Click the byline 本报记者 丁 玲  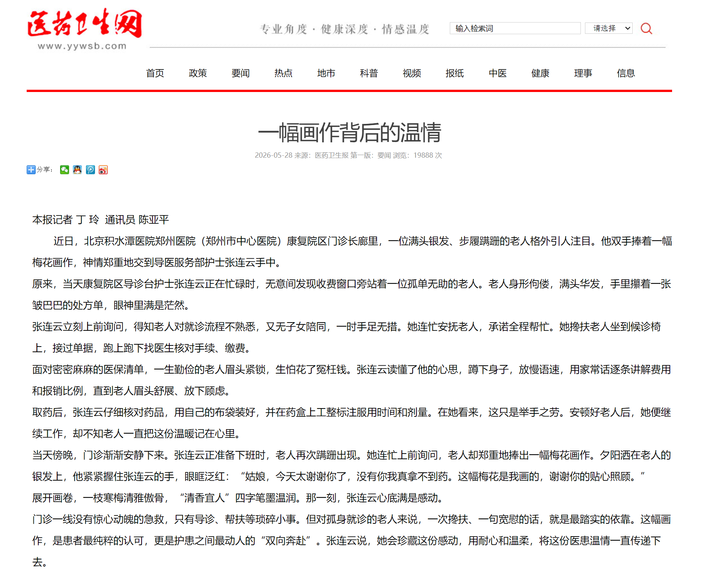[x=66, y=220]
